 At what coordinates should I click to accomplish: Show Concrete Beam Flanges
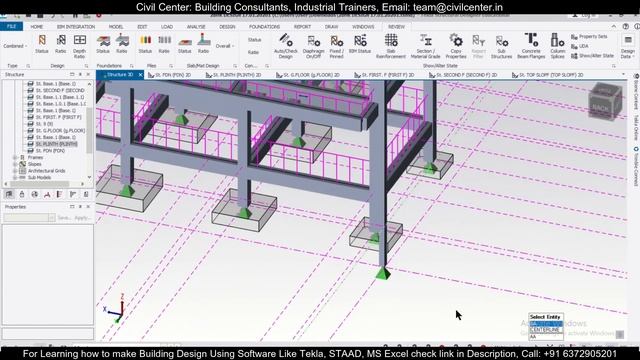(531, 46)
